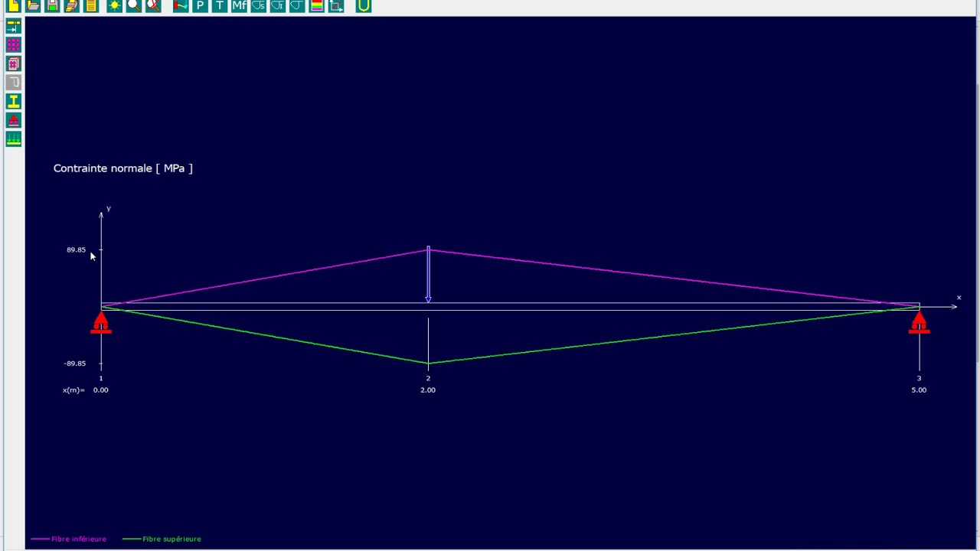This screenshot has width=980, height=551.
Task: Click the green distributed loads icon
Action: coord(14,139)
